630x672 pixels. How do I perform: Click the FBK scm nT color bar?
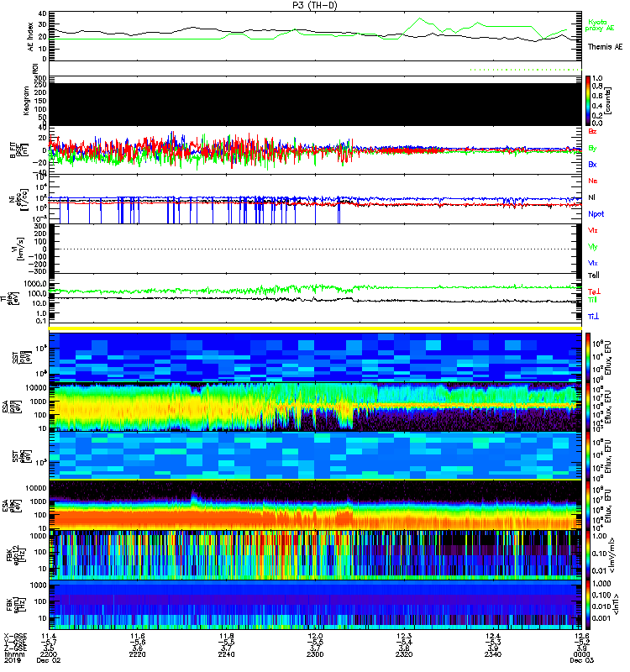tap(588, 604)
